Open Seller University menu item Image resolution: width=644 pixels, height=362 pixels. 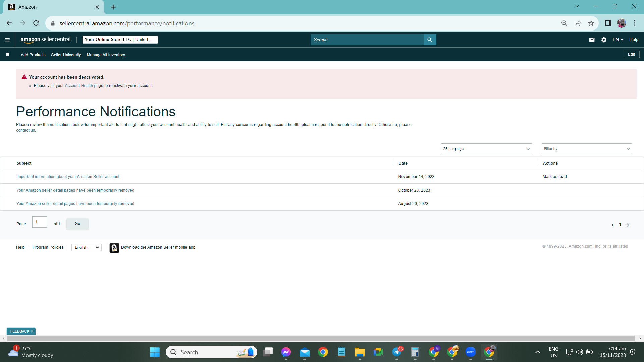tap(66, 55)
